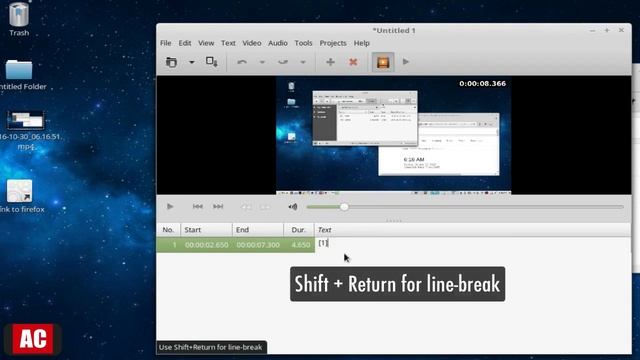Open the File menu
640x360 pixels.
165,43
